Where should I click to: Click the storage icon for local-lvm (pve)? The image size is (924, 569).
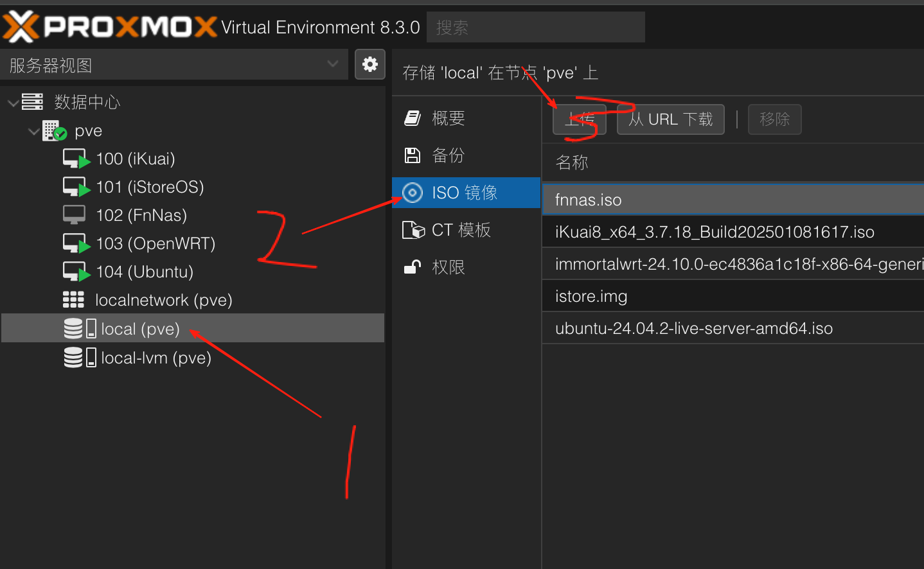(x=80, y=357)
